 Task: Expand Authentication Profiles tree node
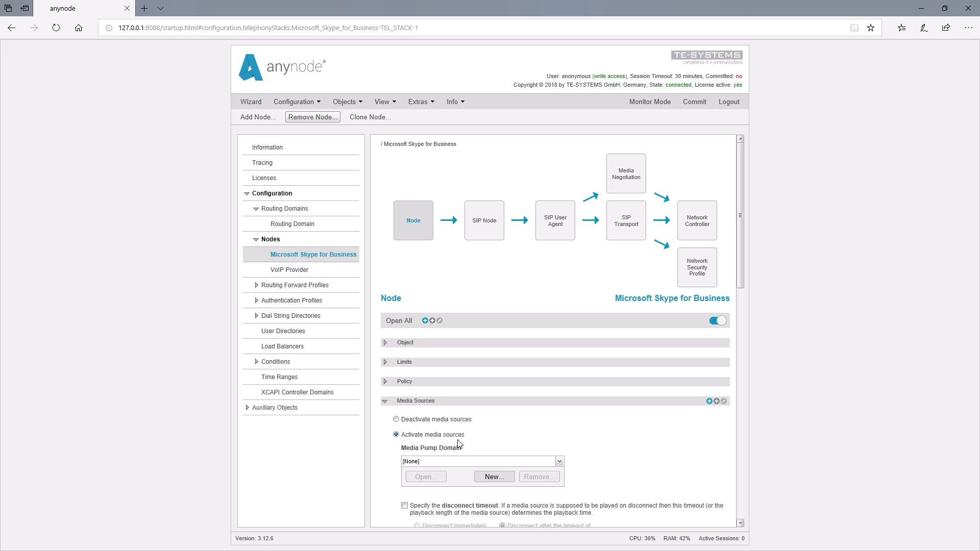click(256, 300)
